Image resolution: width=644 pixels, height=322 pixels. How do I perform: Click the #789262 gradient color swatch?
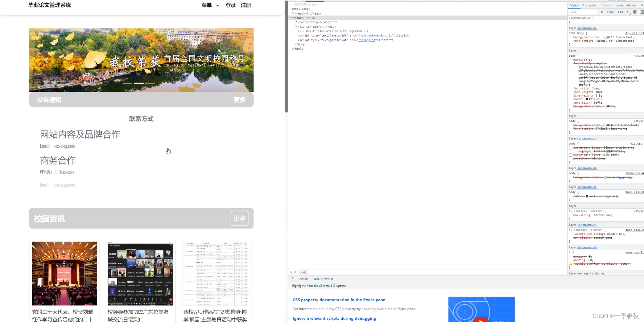(608, 151)
